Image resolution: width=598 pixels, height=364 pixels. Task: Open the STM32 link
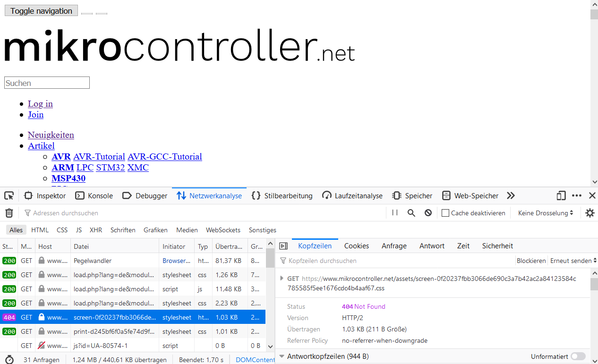(x=111, y=168)
